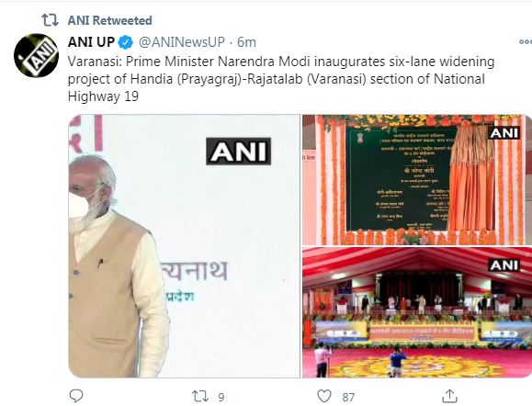This screenshot has width=532, height=406.
Task: Click the ANI watermark on the plaque photo
Action: click(x=504, y=133)
